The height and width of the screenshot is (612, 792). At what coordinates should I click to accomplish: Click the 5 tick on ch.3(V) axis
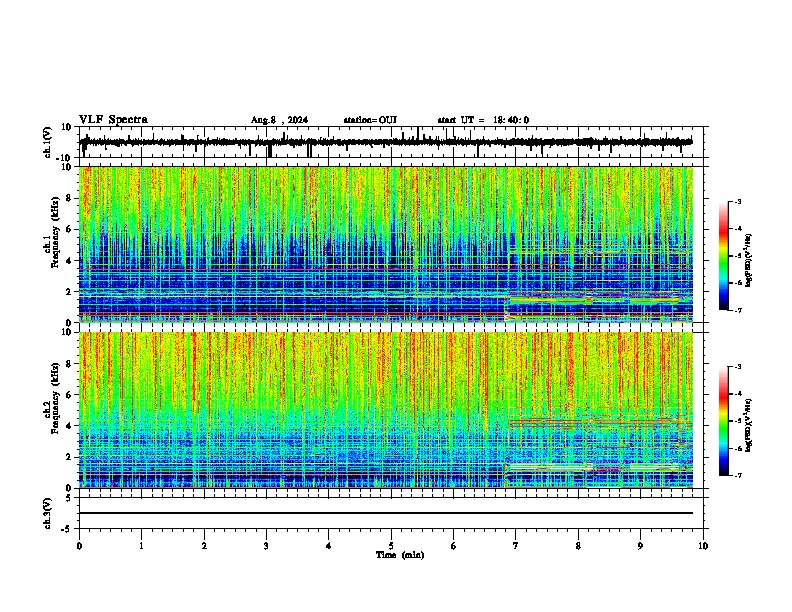(x=70, y=498)
